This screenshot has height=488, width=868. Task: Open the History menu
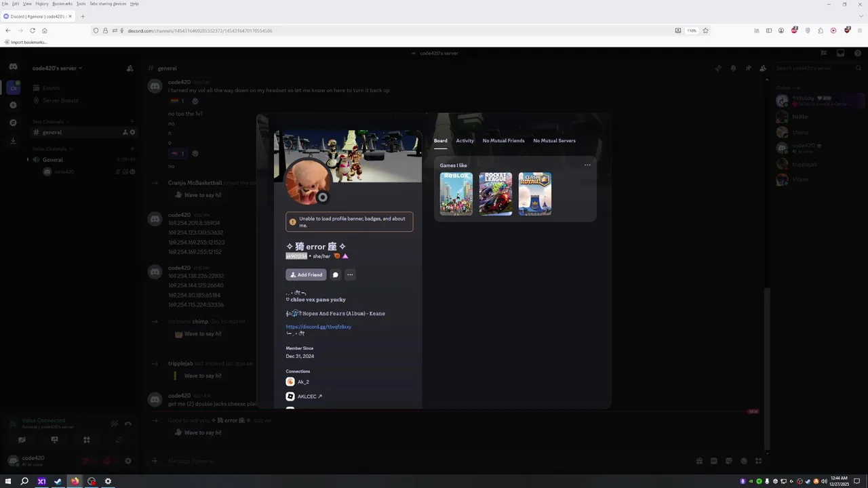click(x=41, y=3)
